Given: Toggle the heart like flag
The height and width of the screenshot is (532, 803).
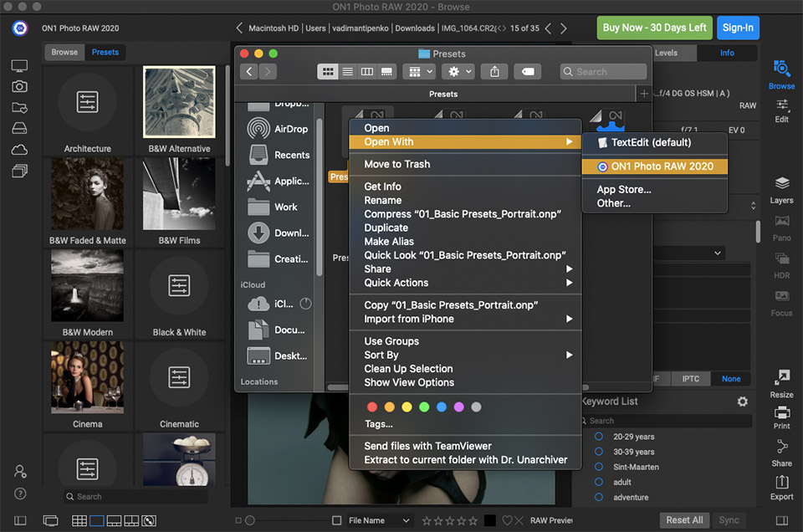Looking at the screenshot, I should pos(507,521).
